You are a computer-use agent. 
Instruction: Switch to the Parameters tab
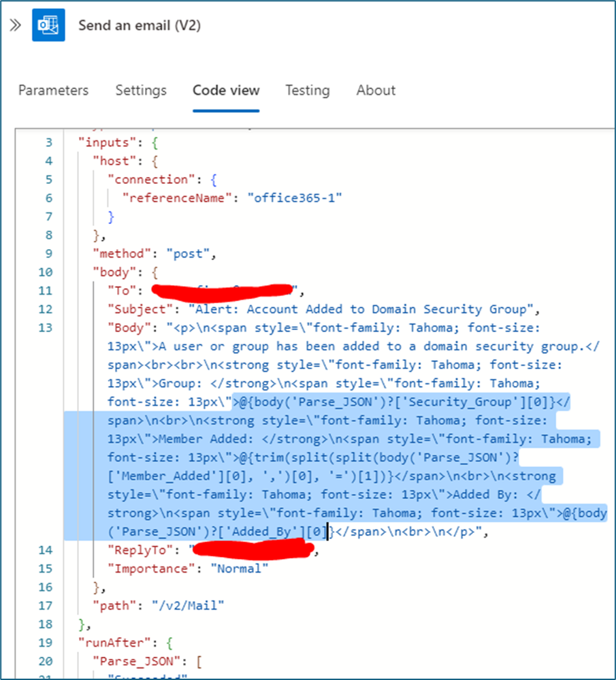point(53,91)
